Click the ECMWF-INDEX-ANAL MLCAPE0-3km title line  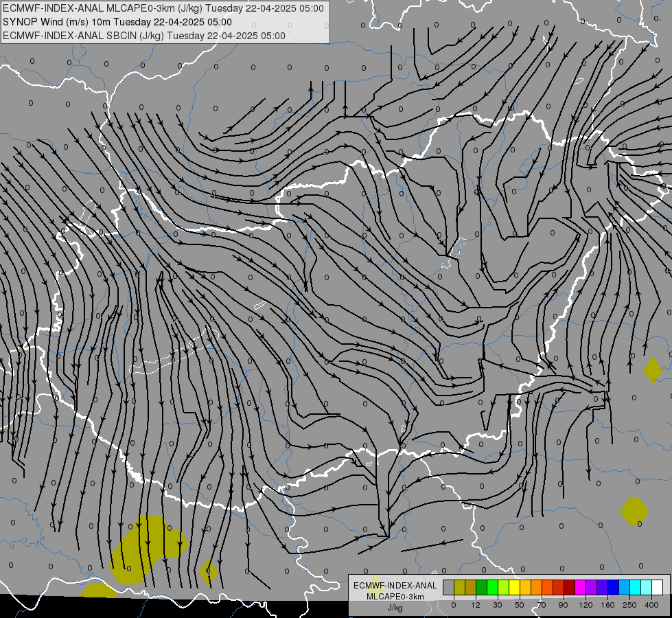pos(163,8)
